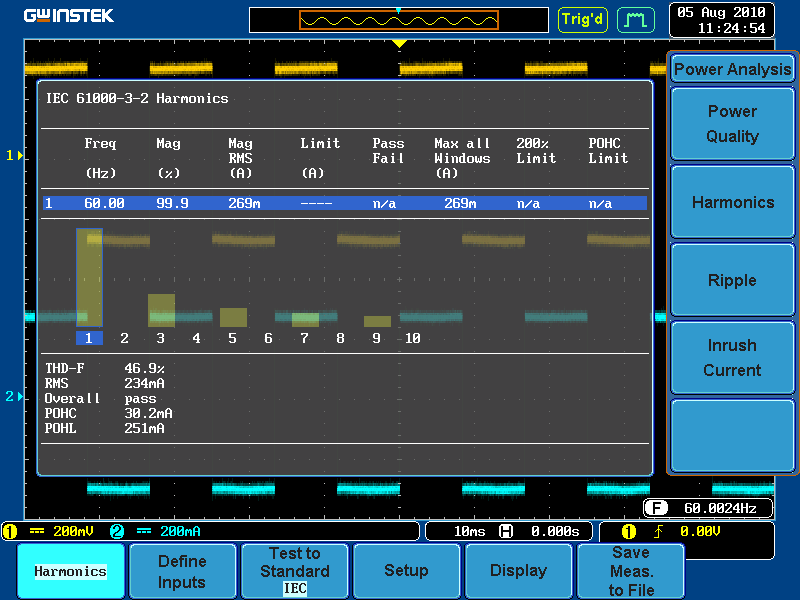The width and height of the screenshot is (800, 600).
Task: Select harmonic number 5 label
Action: click(233, 338)
